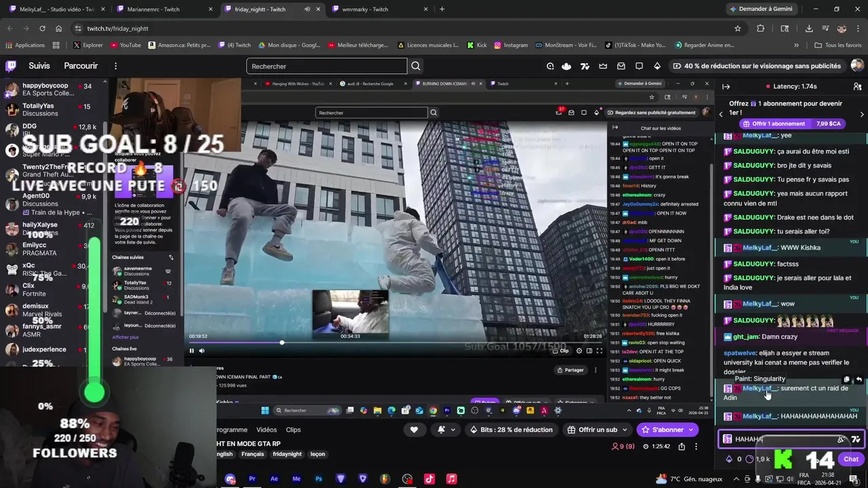868x488 pixels.
Task: Click the heart follow icon button
Action: [x=414, y=430]
